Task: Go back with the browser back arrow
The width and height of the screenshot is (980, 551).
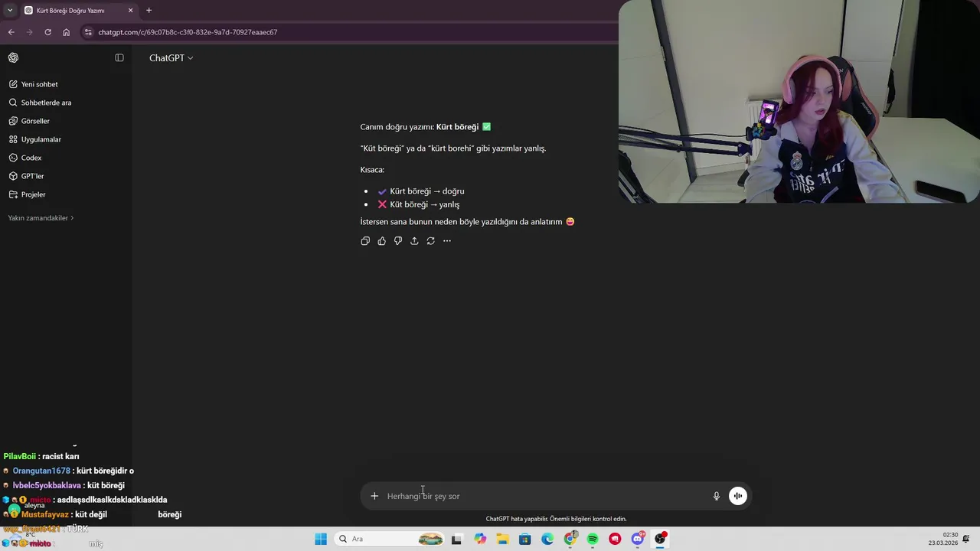Action: [x=11, y=32]
